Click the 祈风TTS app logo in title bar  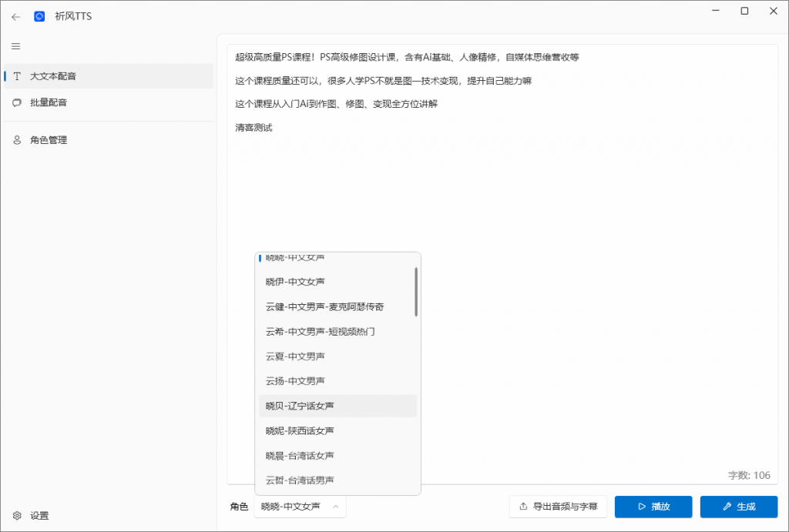[x=39, y=15]
